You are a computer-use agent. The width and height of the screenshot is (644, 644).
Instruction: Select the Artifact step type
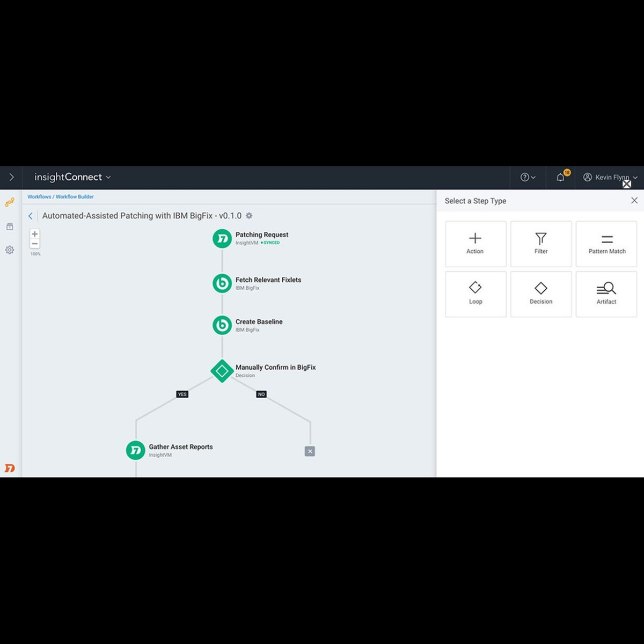tap(606, 294)
